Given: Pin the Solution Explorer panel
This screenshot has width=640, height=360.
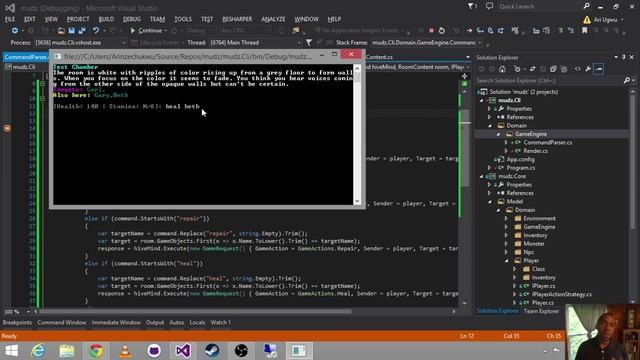Looking at the screenshot, I should pyautogui.click(x=624, y=58).
